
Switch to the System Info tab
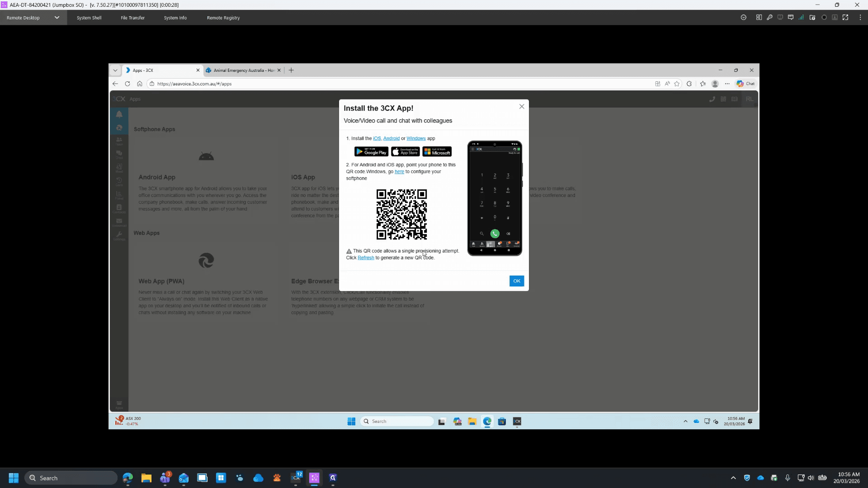click(x=175, y=18)
